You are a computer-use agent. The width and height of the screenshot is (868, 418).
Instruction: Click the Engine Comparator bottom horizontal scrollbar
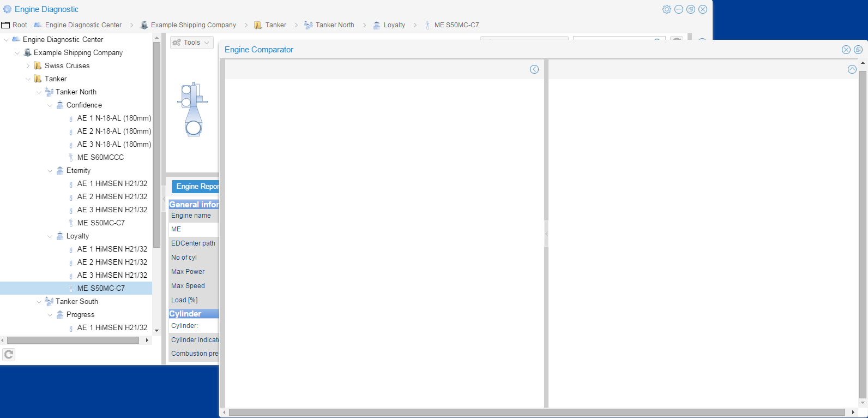537,413
